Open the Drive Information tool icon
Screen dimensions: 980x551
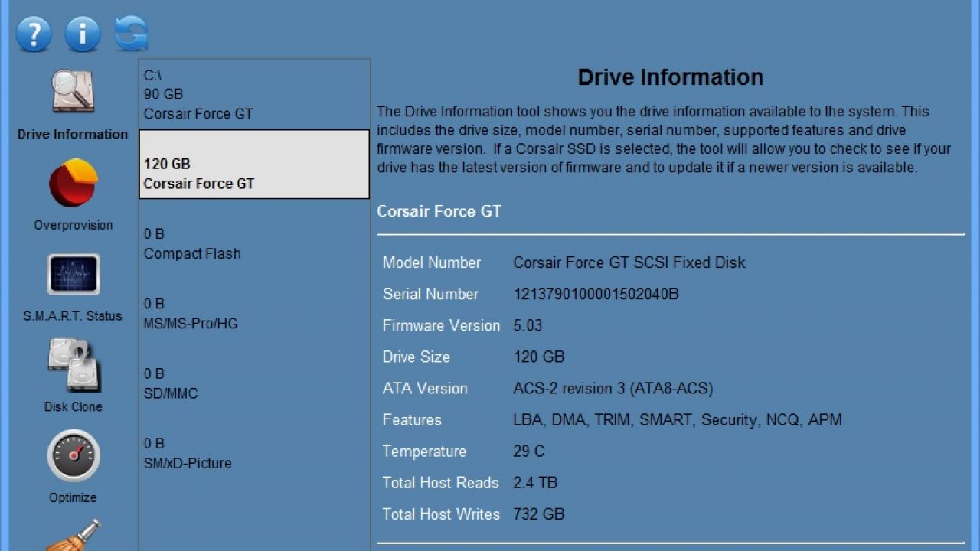coord(73,92)
